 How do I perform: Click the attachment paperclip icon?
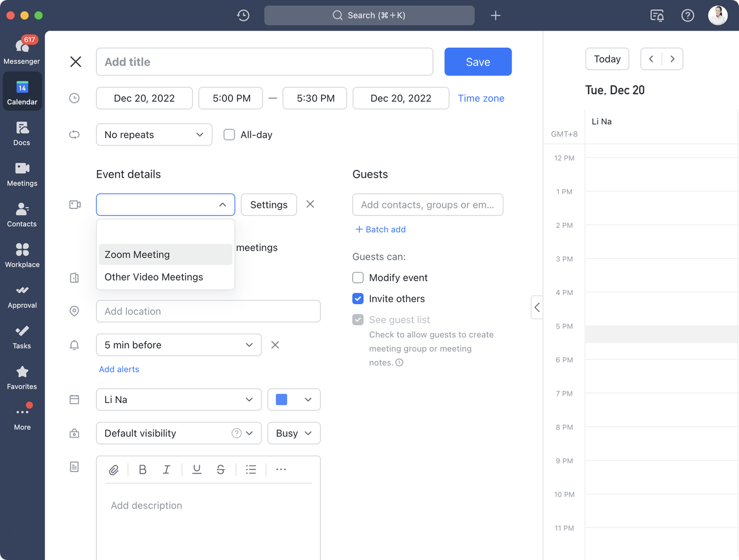114,470
